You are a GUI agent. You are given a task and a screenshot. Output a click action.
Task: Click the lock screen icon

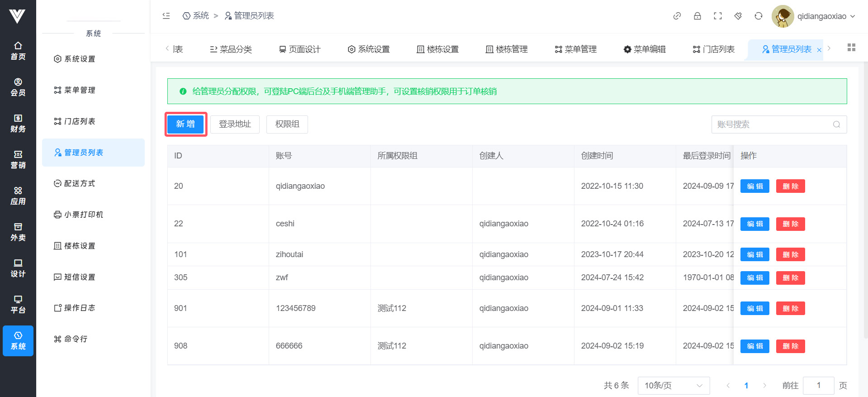coord(697,16)
